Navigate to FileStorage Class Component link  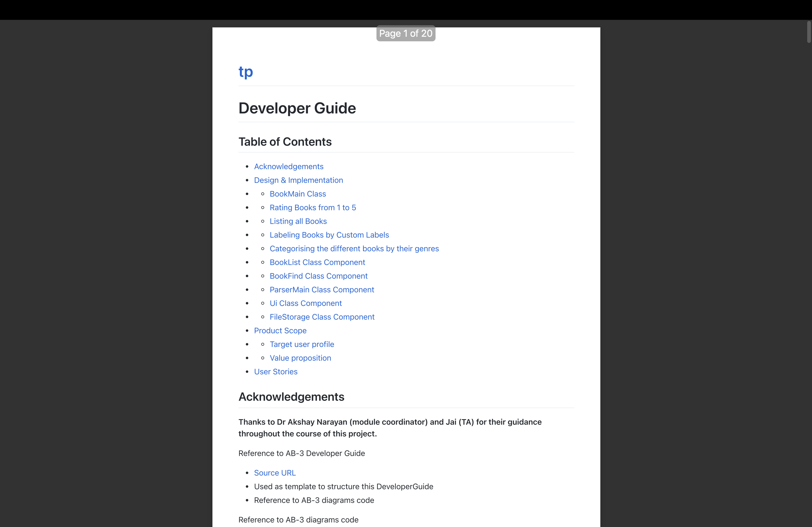tap(322, 317)
